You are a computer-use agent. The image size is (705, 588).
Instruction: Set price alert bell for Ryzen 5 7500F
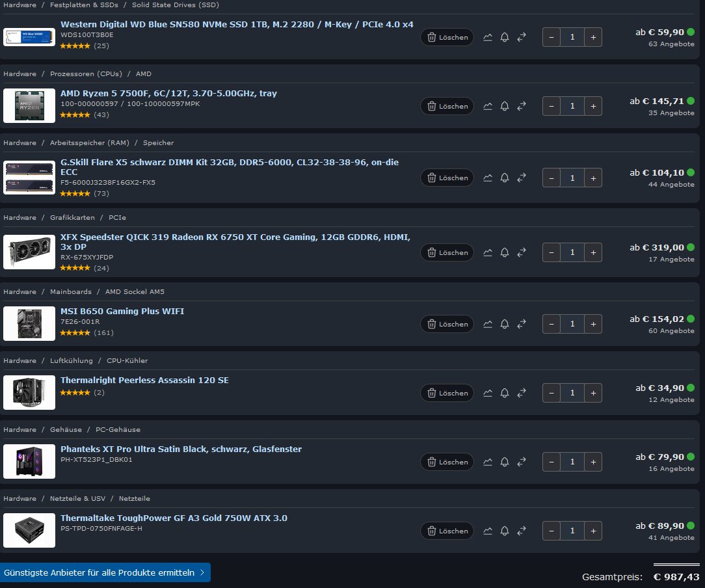click(505, 106)
